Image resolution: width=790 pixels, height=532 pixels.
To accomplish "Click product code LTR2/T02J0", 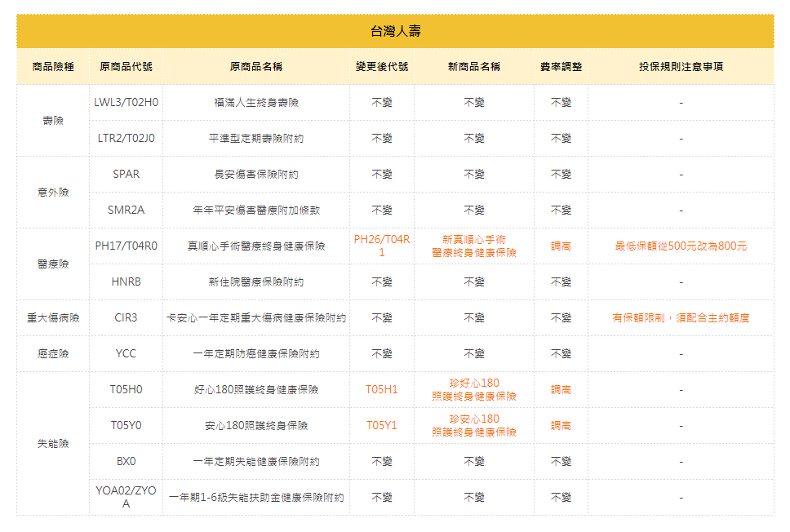I will tap(126, 138).
